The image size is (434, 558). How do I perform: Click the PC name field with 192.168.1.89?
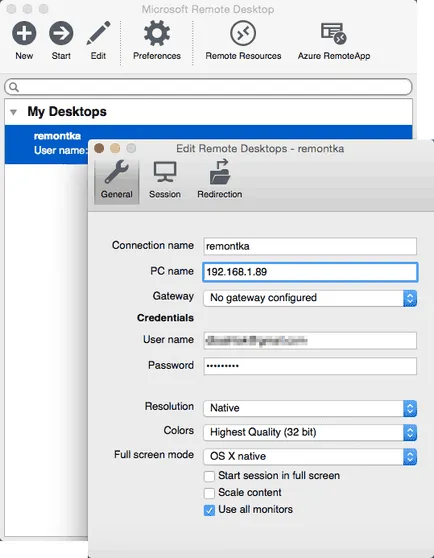click(310, 272)
